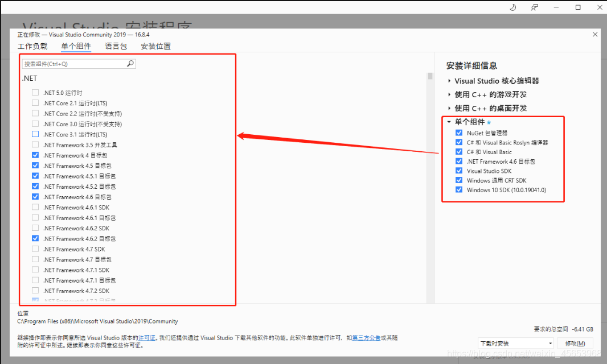Screen dimensions: 607x364
Task: Uncheck C# 和 Visual Basic Roslyn 编译器
Action: (459, 142)
